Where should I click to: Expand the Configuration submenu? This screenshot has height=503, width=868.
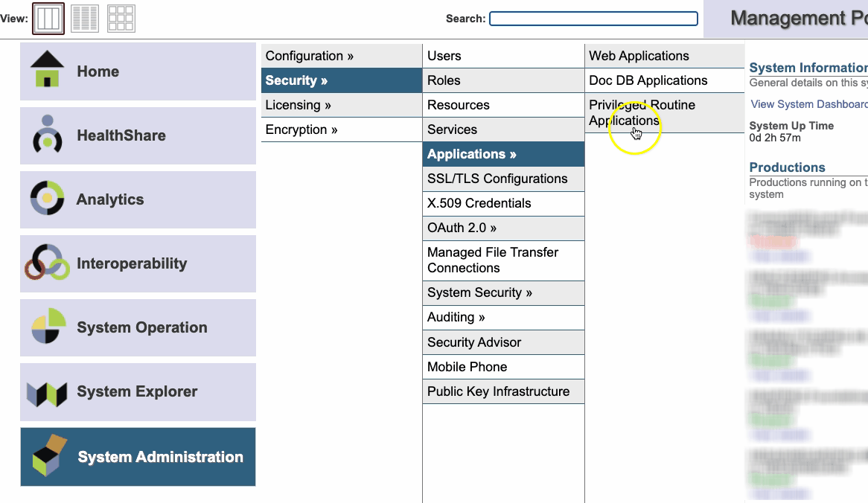click(x=342, y=56)
